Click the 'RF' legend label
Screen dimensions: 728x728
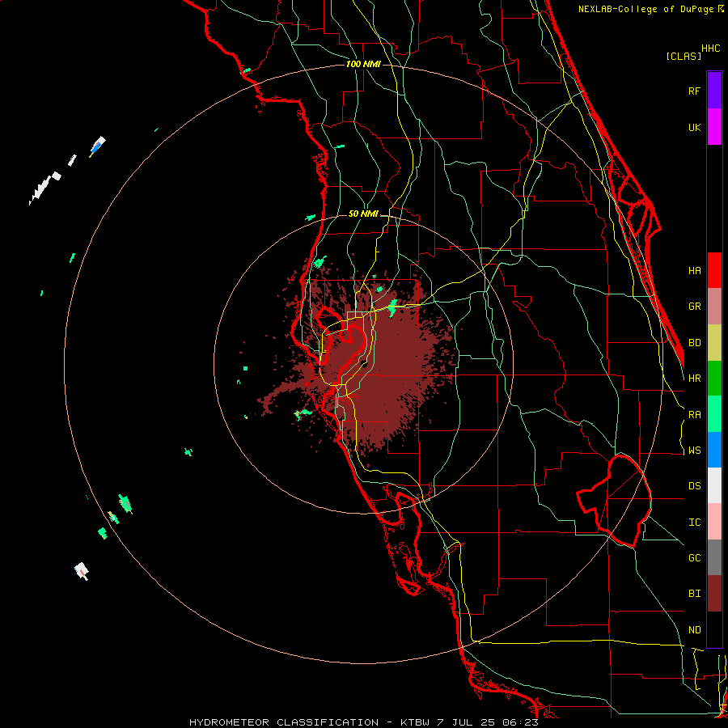[694, 91]
